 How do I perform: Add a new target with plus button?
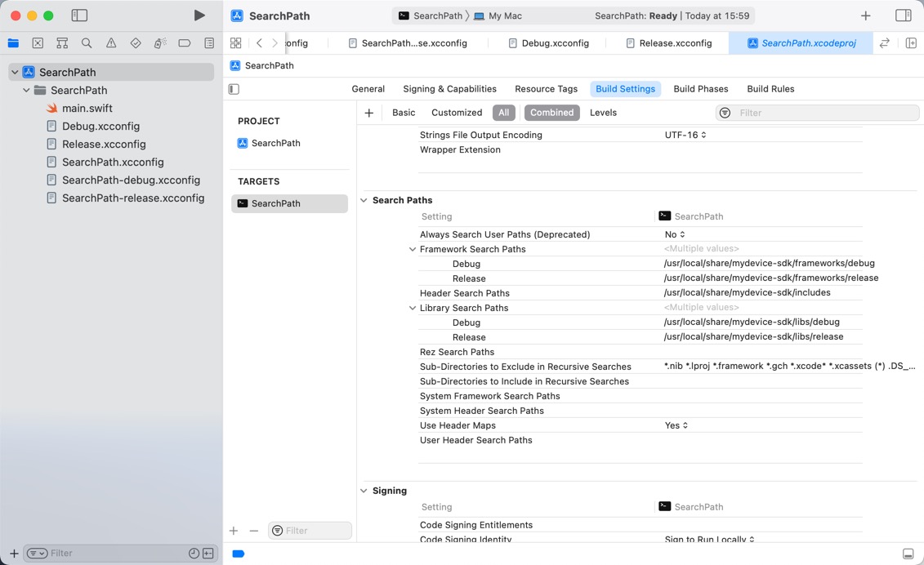(234, 531)
